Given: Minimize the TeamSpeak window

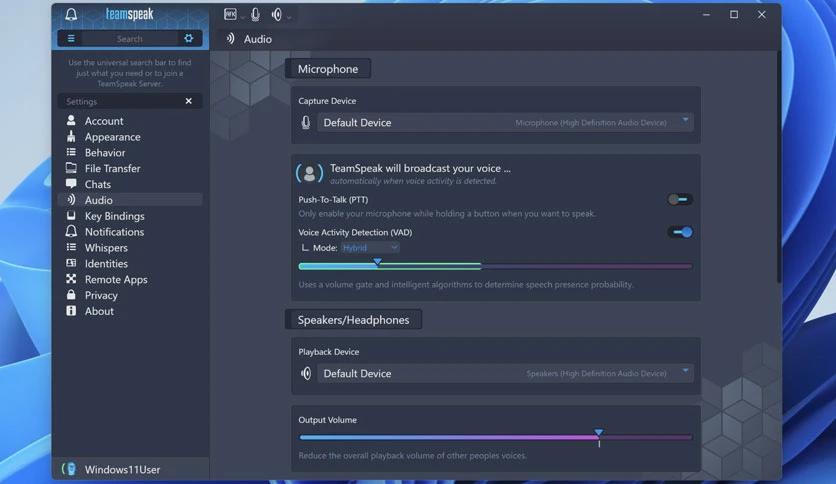Looking at the screenshot, I should tap(706, 15).
